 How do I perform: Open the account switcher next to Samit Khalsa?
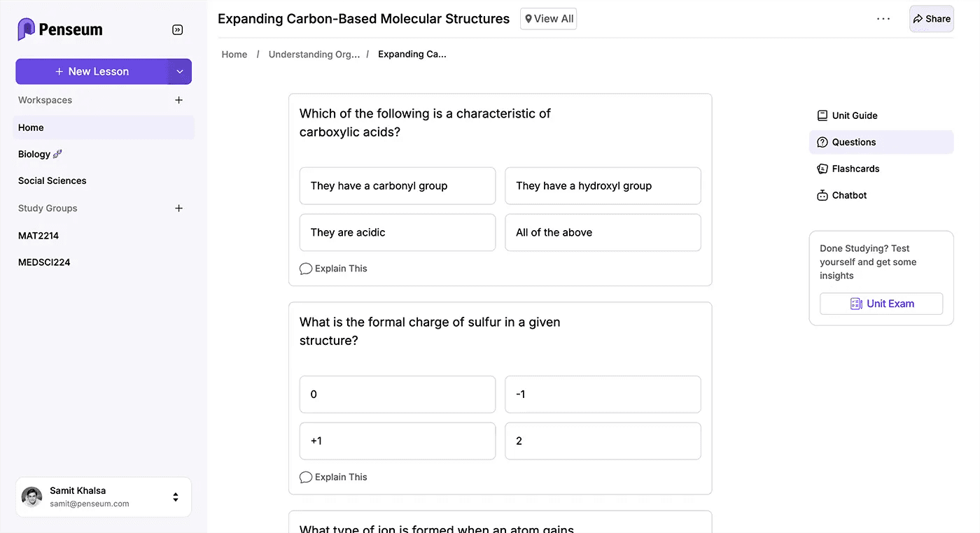tap(176, 497)
